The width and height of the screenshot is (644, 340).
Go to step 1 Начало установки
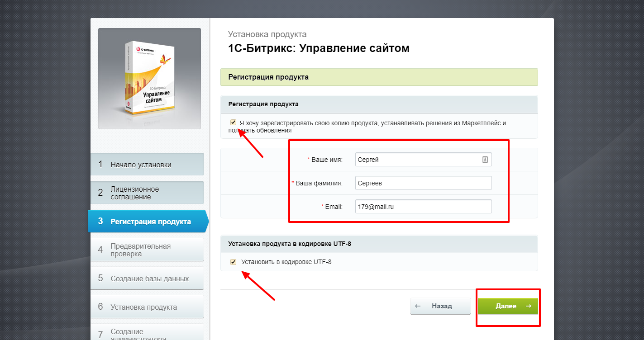pos(147,165)
